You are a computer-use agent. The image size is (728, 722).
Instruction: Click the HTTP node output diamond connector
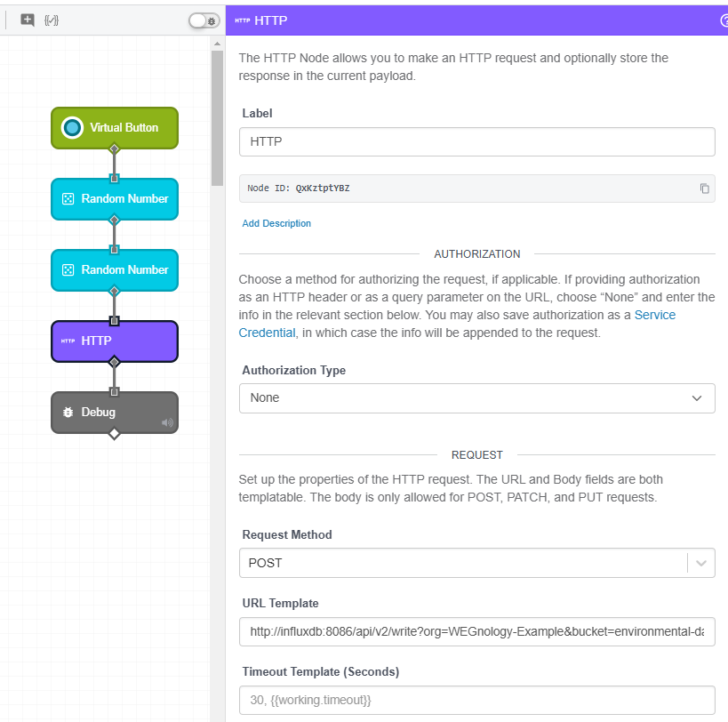[114, 362]
